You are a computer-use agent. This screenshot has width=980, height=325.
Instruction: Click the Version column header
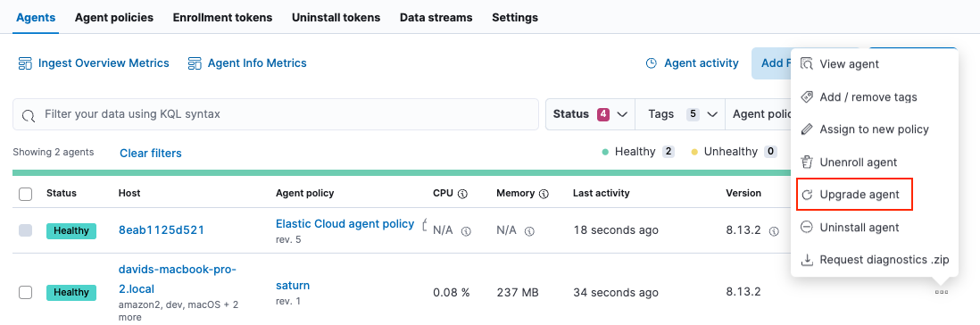(x=743, y=193)
